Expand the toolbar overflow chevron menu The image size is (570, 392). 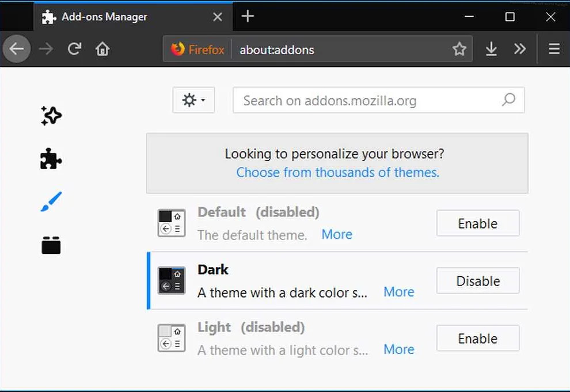coord(520,50)
